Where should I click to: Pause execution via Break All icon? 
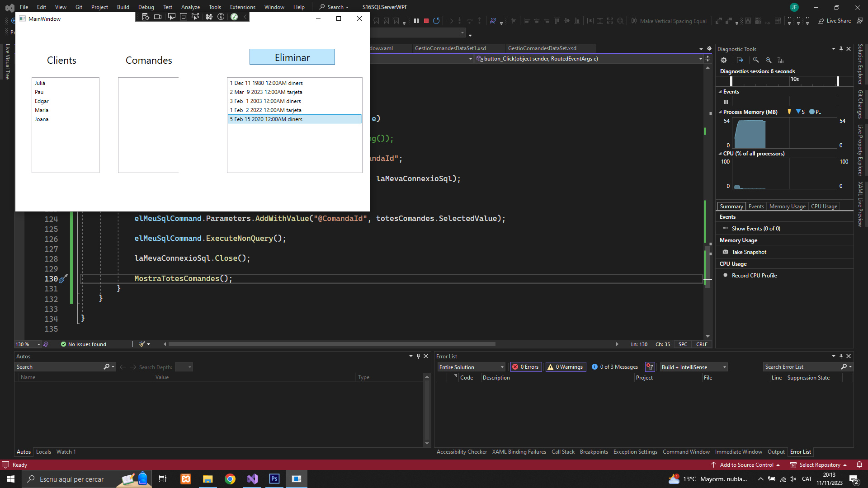pyautogui.click(x=416, y=21)
